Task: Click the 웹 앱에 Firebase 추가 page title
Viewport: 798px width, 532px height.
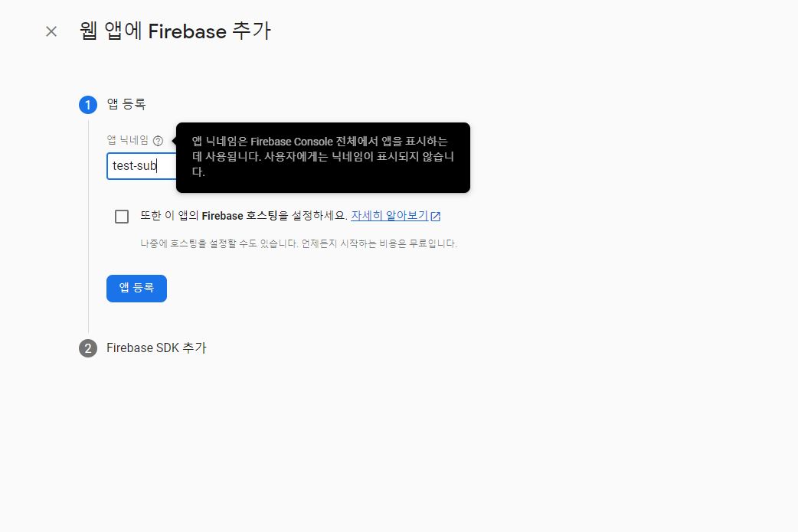Action: tap(175, 31)
